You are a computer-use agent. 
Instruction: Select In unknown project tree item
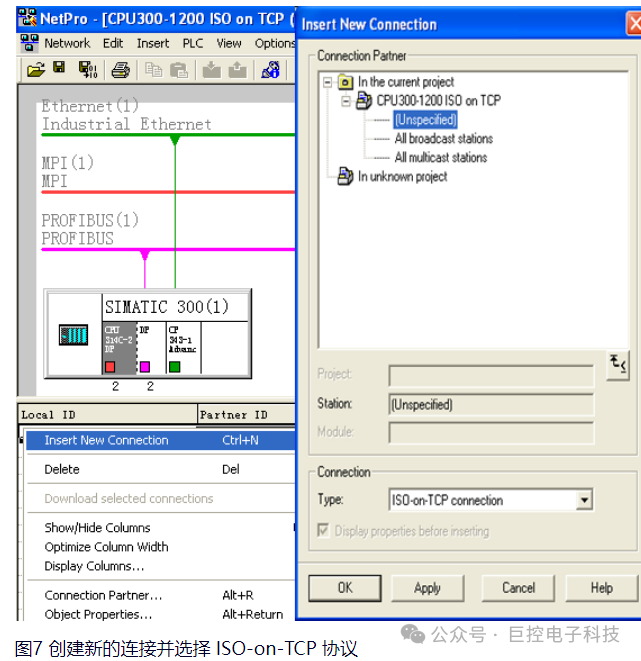402,176
